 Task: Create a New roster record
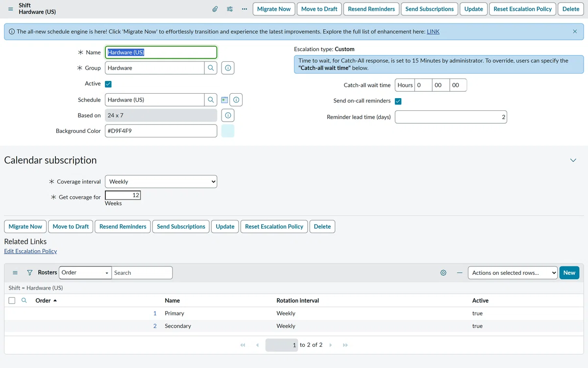point(569,273)
